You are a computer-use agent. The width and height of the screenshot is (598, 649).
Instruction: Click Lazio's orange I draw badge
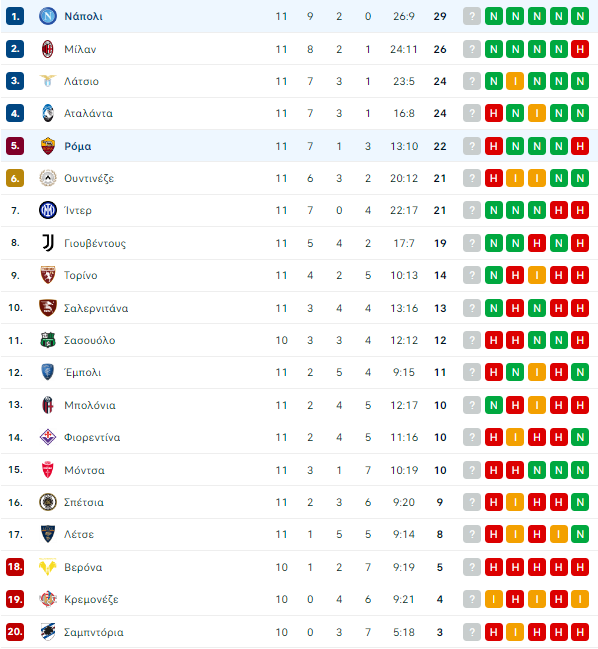pyautogui.click(x=515, y=81)
